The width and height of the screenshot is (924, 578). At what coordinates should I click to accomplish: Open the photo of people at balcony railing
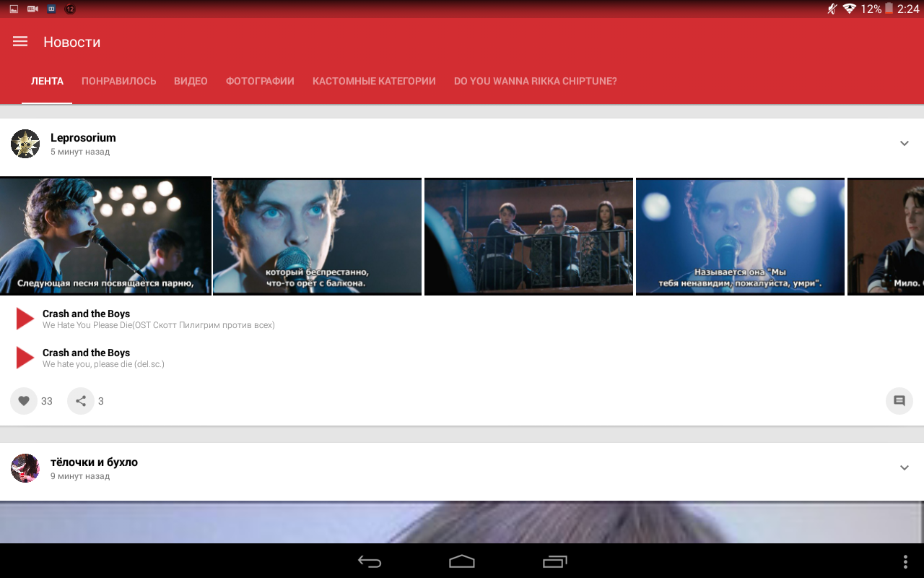pyautogui.click(x=528, y=236)
